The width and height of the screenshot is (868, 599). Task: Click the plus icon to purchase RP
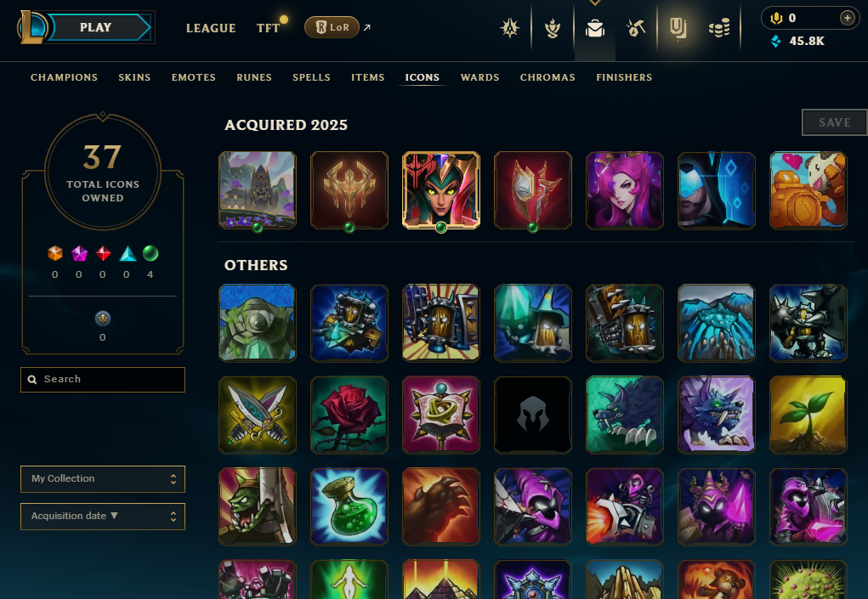point(847,18)
